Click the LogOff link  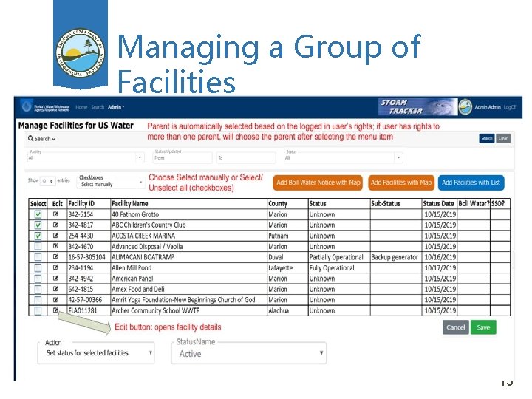click(x=510, y=107)
